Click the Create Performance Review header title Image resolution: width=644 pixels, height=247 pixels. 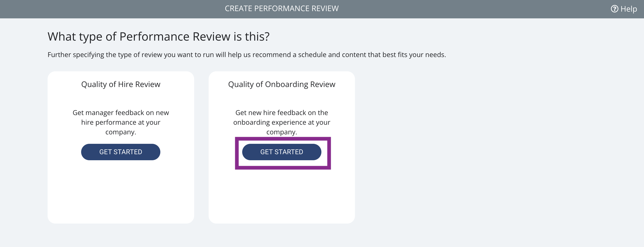click(x=282, y=8)
